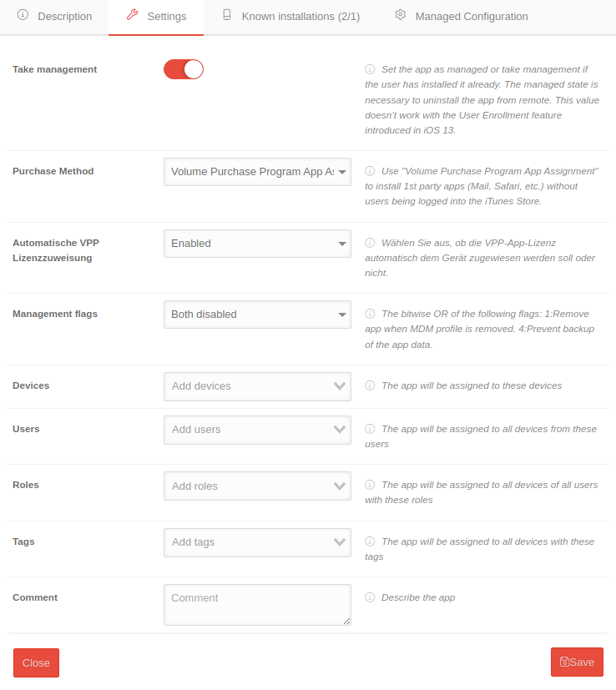This screenshot has width=616, height=690.
Task: Click the info icon for Roles description
Action: click(x=370, y=485)
